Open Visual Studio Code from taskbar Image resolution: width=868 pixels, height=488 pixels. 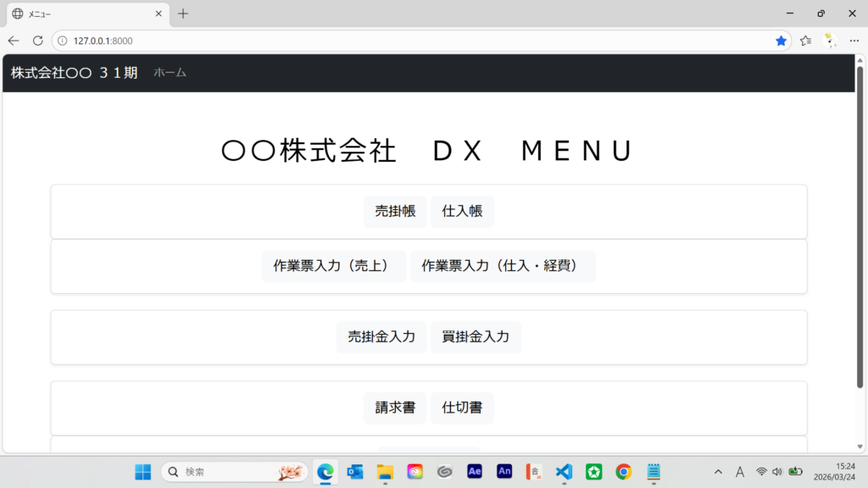point(564,472)
